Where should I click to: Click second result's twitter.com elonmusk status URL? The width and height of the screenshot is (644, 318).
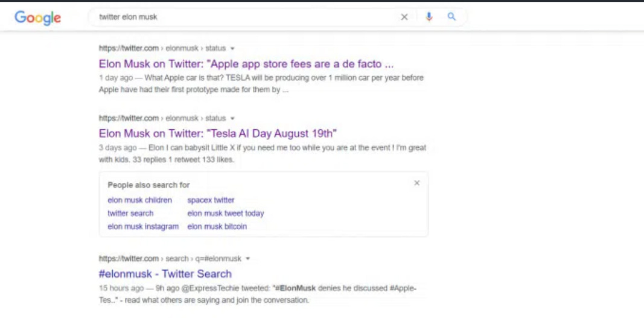pyautogui.click(x=162, y=118)
